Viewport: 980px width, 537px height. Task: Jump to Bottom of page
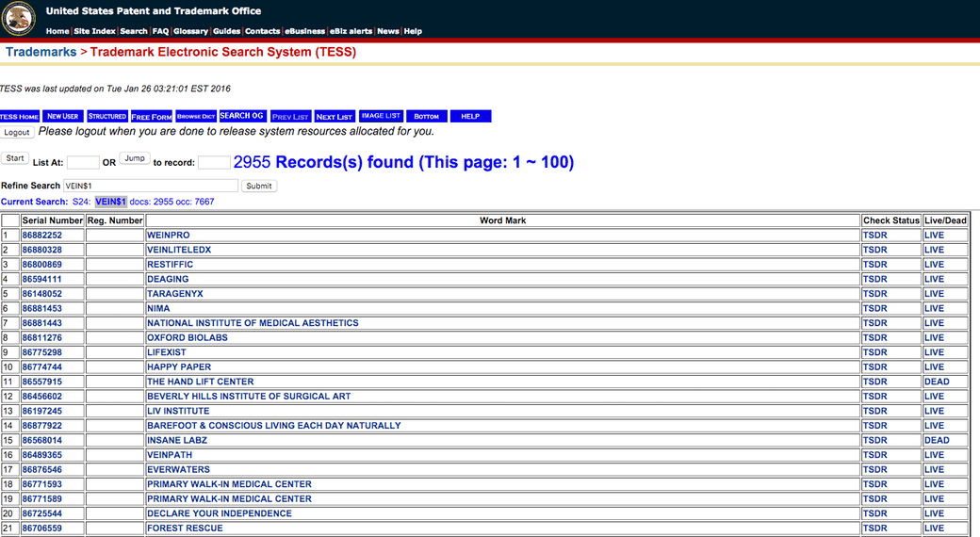click(x=426, y=117)
